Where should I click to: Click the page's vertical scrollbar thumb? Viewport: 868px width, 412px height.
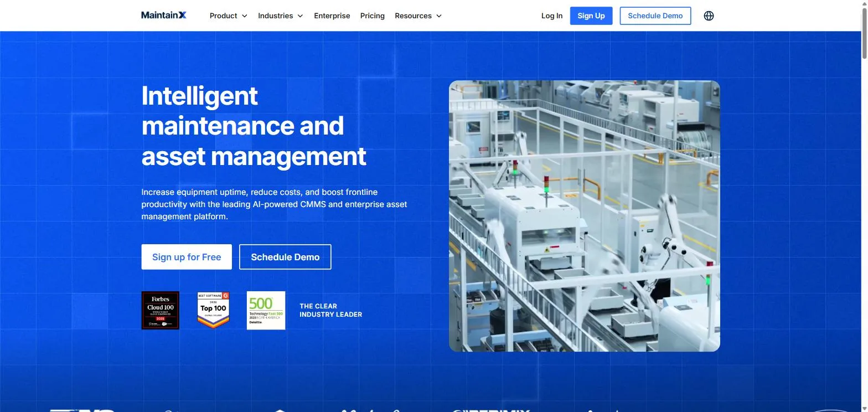click(864, 33)
